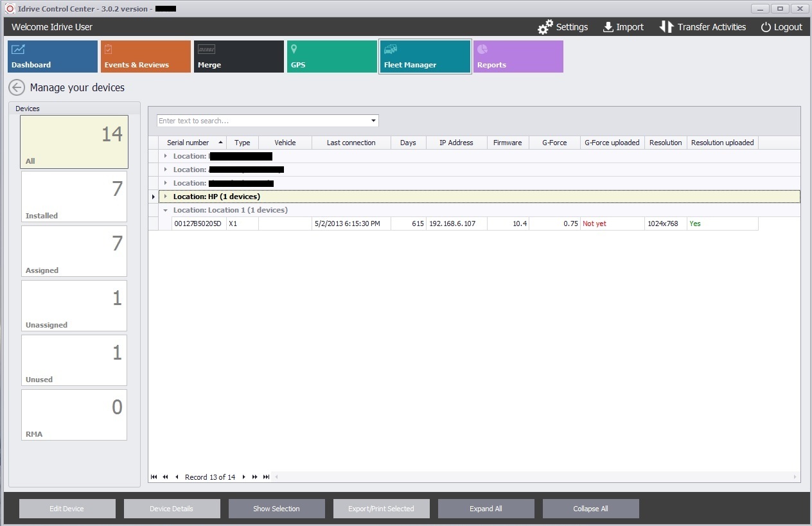Click the back arrow beside Manage your devices
This screenshot has width=812, height=526.
[17, 87]
